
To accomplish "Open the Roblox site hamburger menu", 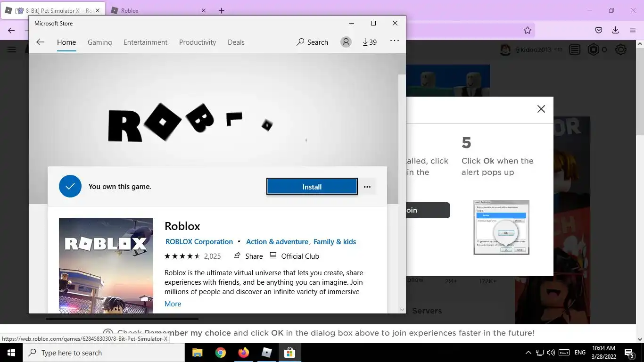I will 12,49.
